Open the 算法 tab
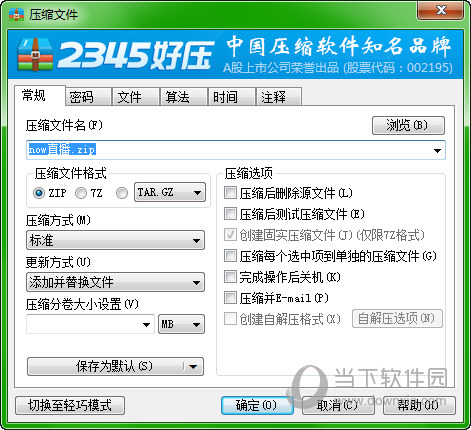This screenshot has width=471, height=430. click(x=184, y=97)
